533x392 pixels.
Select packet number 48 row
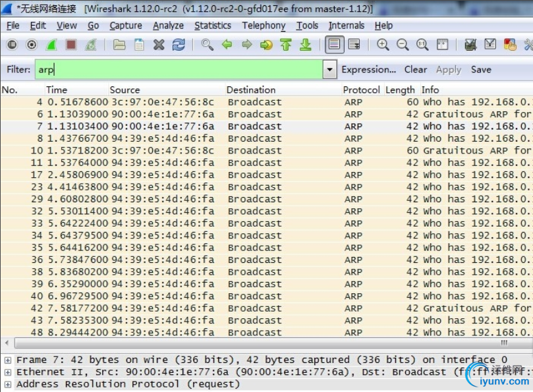pos(266,333)
